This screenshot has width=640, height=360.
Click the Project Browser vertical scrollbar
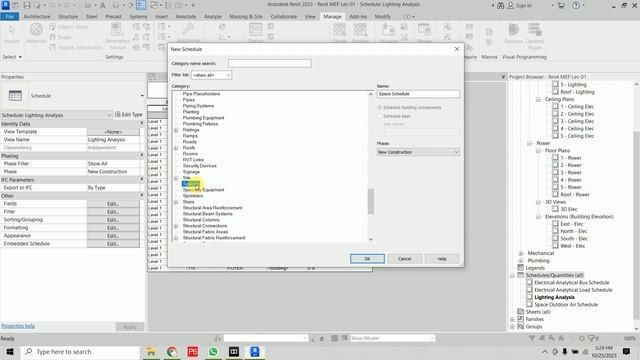[636, 224]
